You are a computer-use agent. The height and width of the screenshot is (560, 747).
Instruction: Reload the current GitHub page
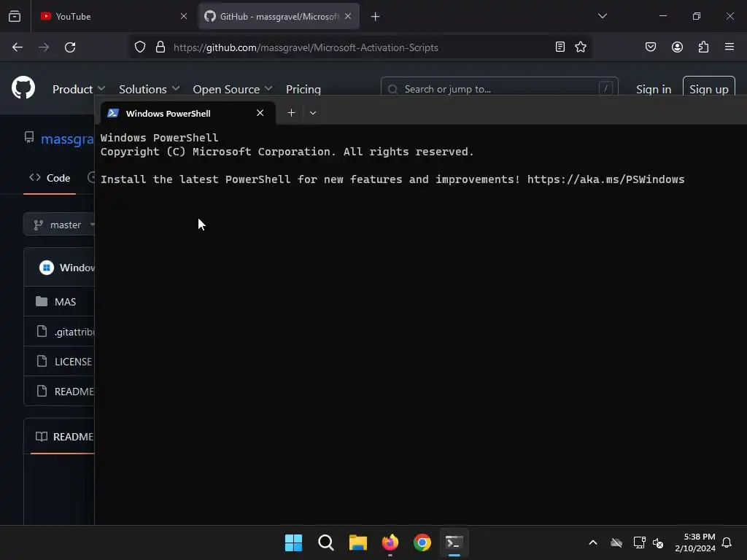70,47
